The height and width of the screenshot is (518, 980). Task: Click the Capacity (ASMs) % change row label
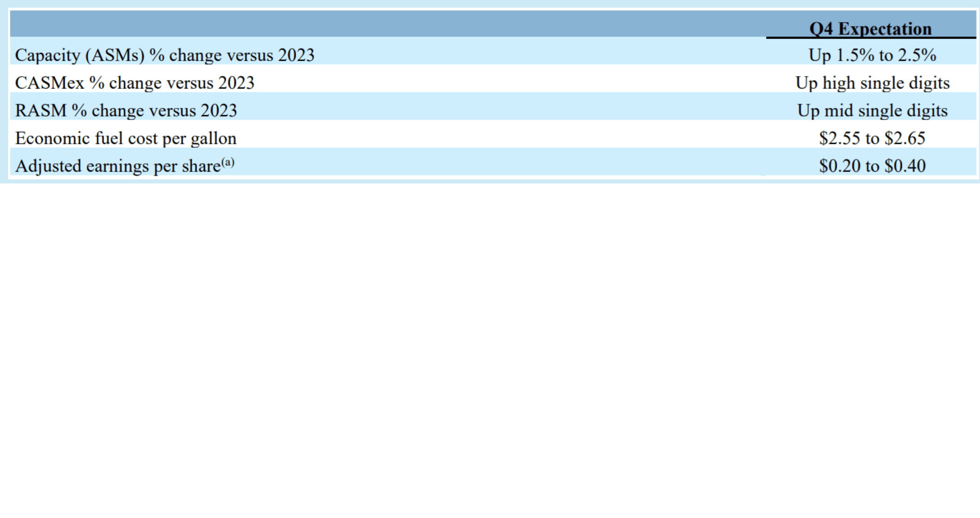(x=165, y=55)
